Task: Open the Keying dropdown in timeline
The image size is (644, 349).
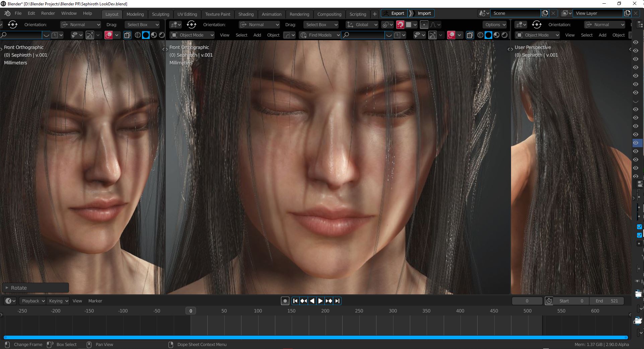Action: 58,301
